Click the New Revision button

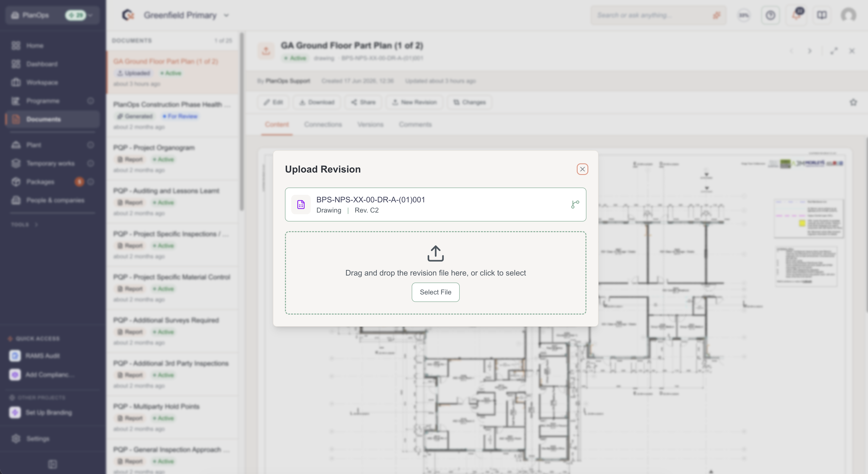tap(414, 102)
